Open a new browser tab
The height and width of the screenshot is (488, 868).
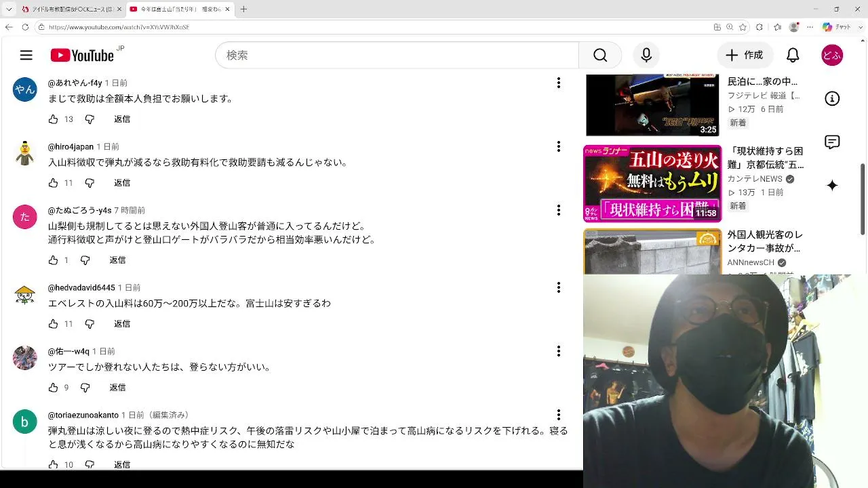243,9
